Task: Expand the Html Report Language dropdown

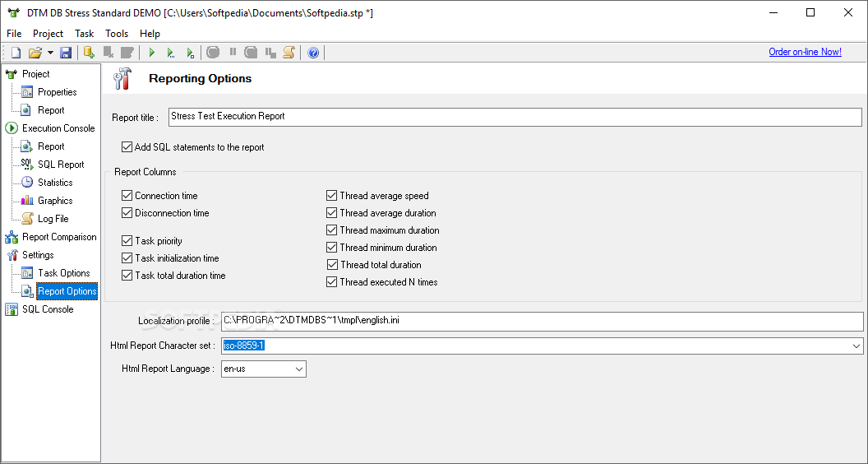Action: tap(299, 369)
